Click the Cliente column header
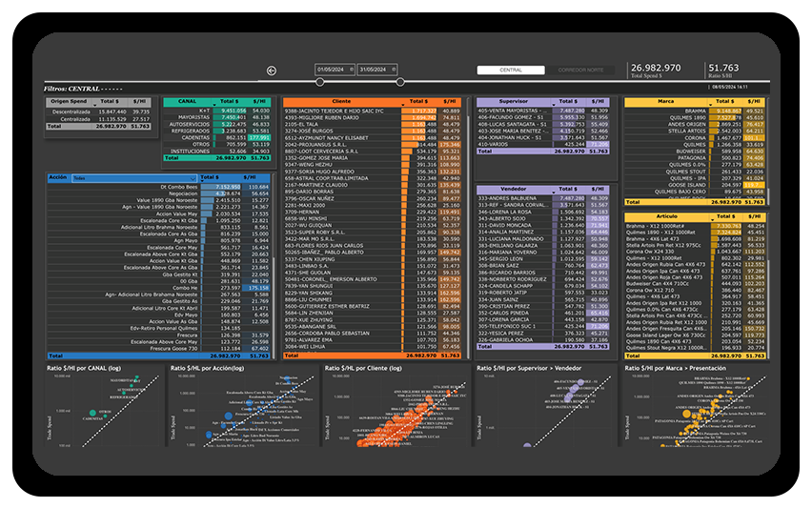This screenshot has width=812, height=508. click(342, 101)
